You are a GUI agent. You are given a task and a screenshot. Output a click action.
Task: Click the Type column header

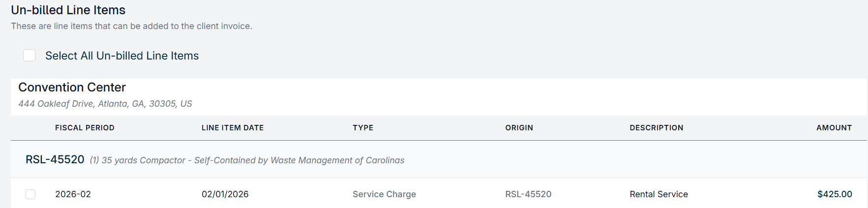point(363,128)
